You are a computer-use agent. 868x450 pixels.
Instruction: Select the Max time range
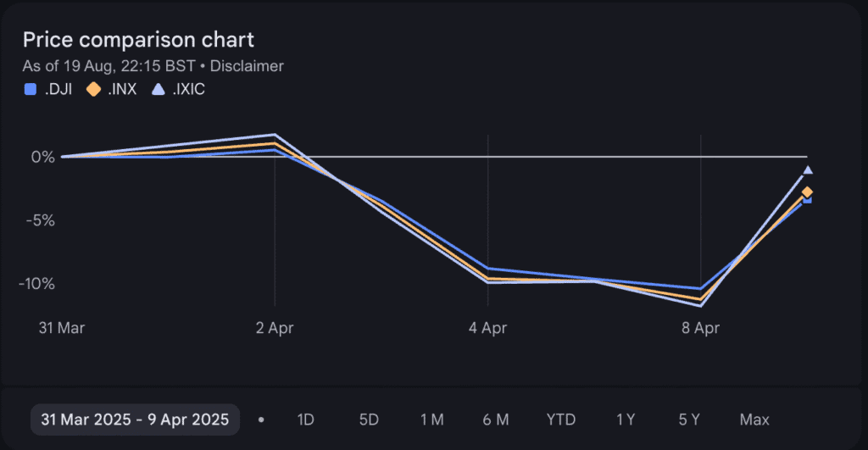coord(754,419)
